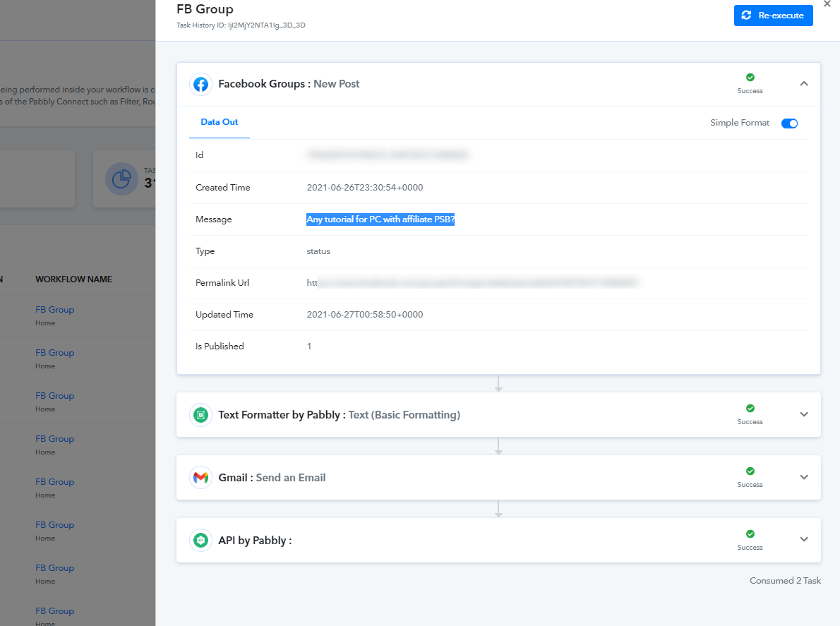Select the Data Out tab
Viewport: 840px width, 626px height.
coord(219,122)
